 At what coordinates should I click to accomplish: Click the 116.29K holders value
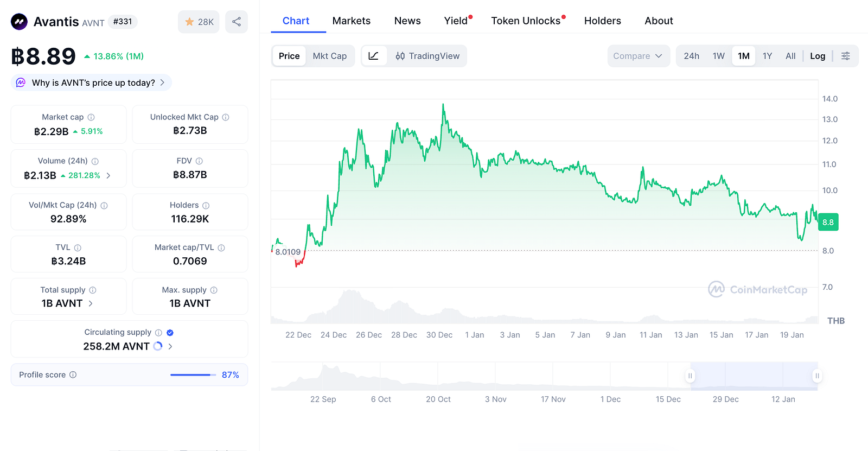190,219
